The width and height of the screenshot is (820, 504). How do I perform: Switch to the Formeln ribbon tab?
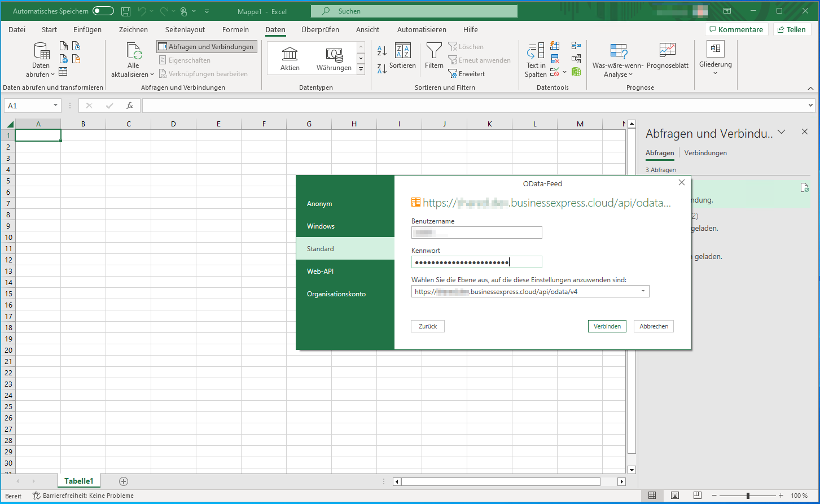pyautogui.click(x=235, y=30)
